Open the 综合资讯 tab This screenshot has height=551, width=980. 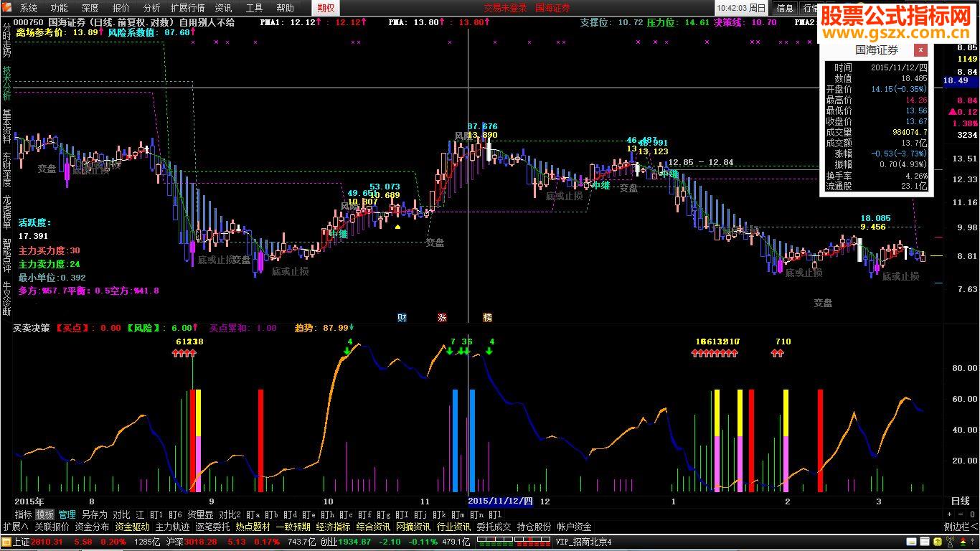374,527
